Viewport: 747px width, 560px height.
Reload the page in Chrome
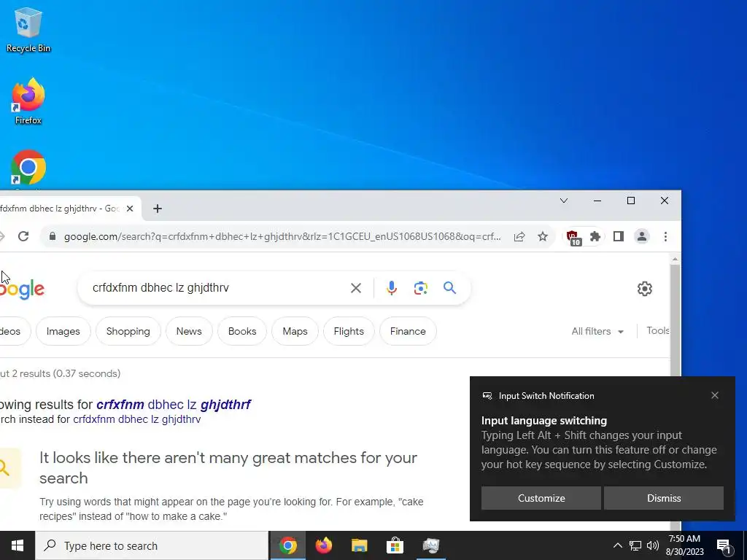pos(23,236)
